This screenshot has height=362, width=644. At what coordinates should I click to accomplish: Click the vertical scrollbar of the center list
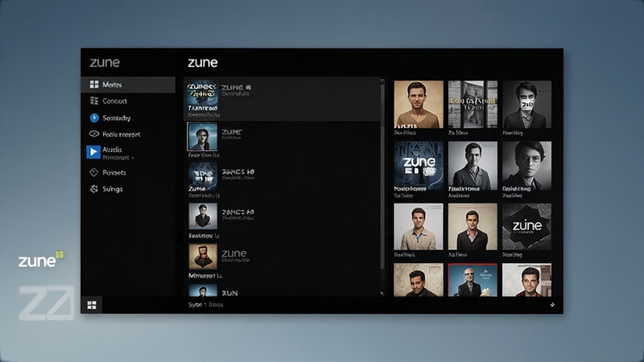point(382,176)
